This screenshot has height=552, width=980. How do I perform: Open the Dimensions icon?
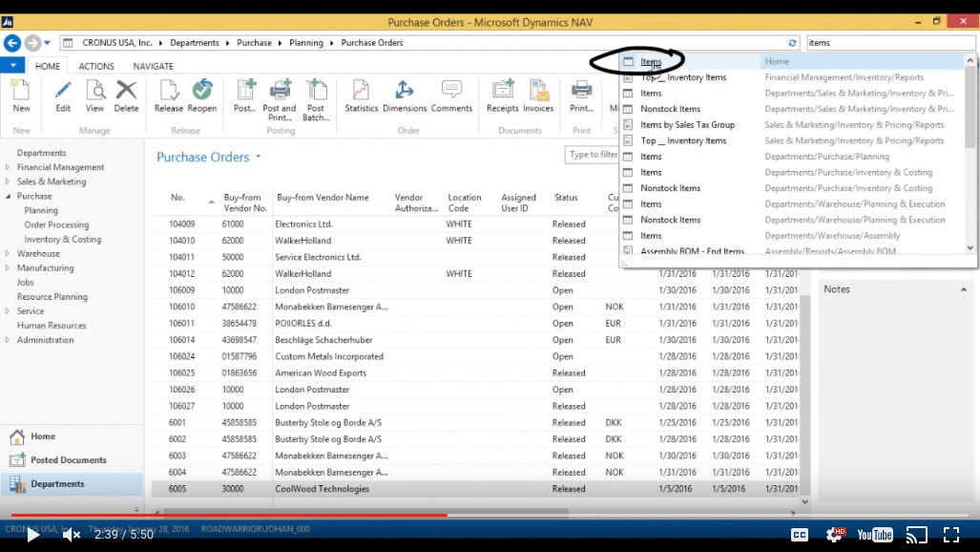click(x=405, y=90)
